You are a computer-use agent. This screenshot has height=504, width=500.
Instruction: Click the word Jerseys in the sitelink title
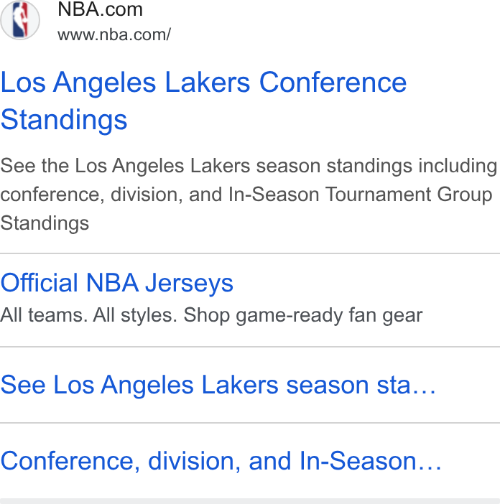[189, 284]
